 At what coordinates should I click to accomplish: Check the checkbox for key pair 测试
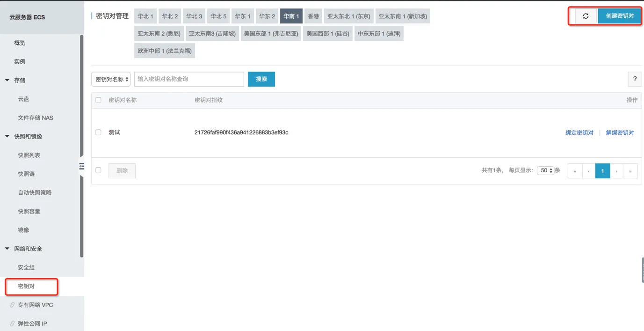pyautogui.click(x=98, y=132)
